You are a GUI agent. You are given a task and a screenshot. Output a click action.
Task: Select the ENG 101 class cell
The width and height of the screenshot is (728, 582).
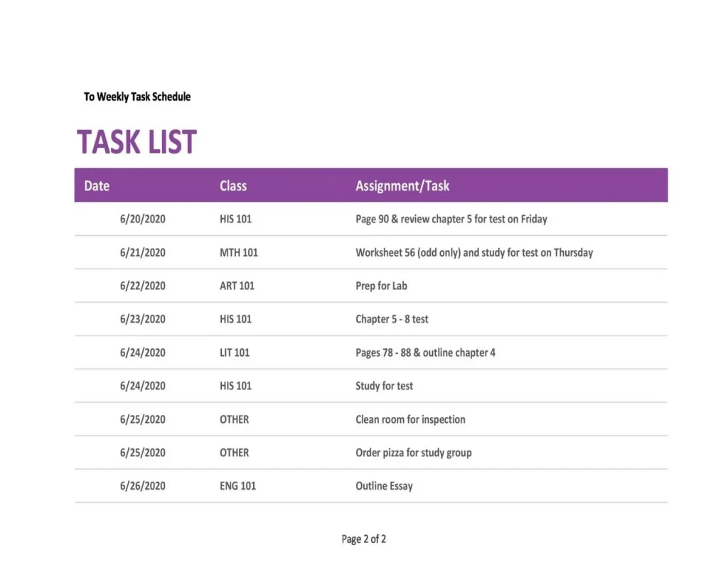[x=237, y=486]
